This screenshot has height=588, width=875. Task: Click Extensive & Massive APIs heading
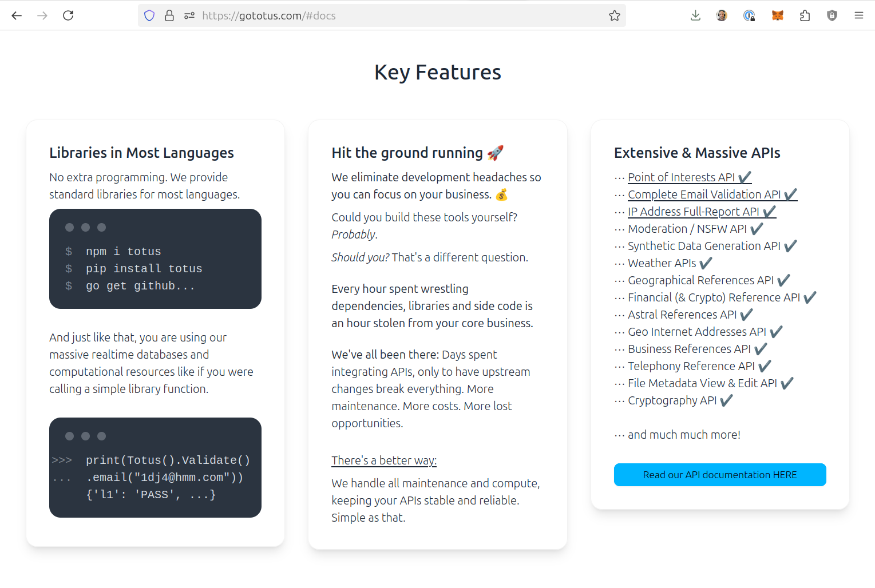click(697, 153)
